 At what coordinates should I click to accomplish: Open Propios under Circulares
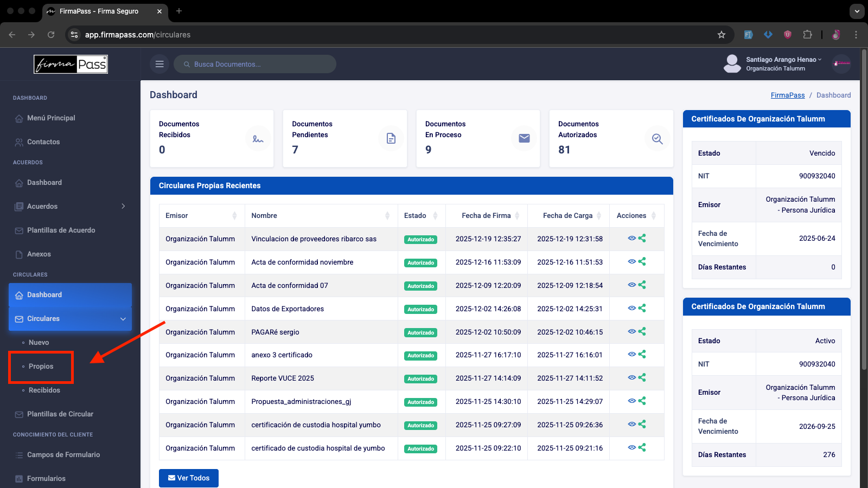click(41, 367)
